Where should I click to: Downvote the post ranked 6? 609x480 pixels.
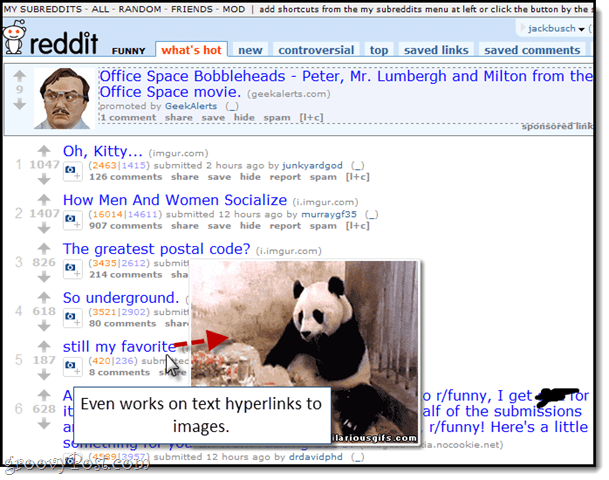pos(44,424)
